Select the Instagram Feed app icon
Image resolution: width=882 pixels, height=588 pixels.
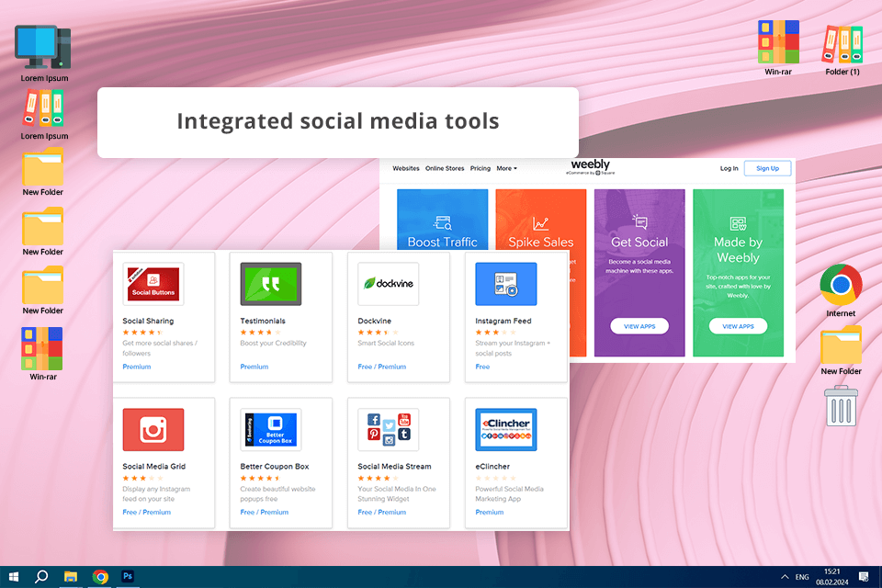505,284
